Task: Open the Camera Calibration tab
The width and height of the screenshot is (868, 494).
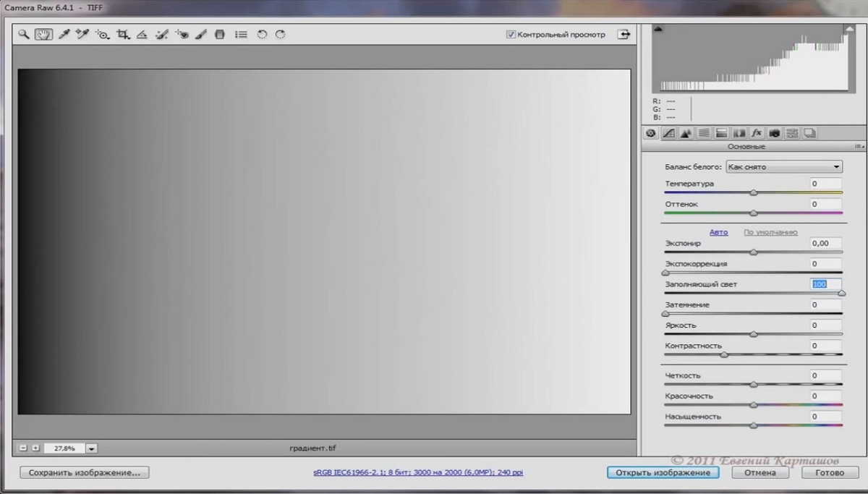Action: tap(775, 133)
